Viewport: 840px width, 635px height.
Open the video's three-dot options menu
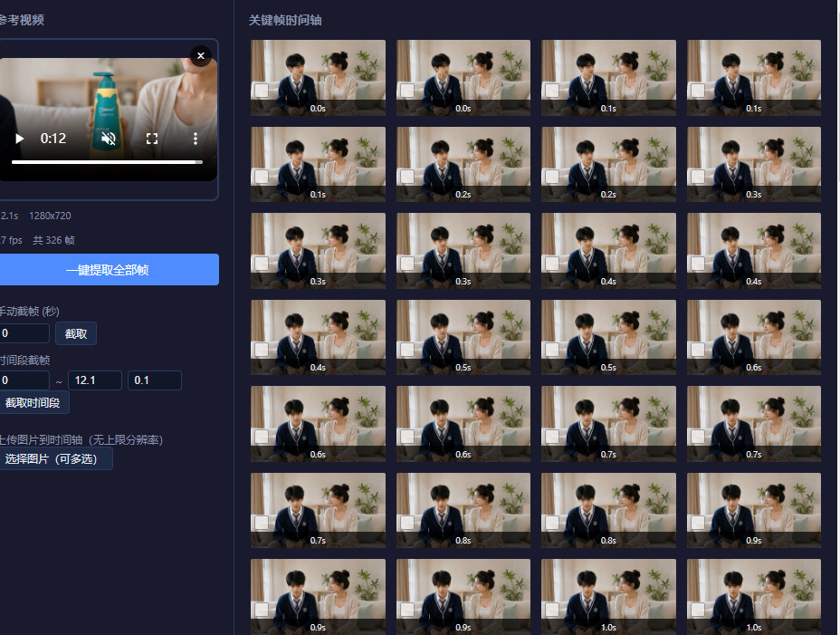[x=196, y=139]
